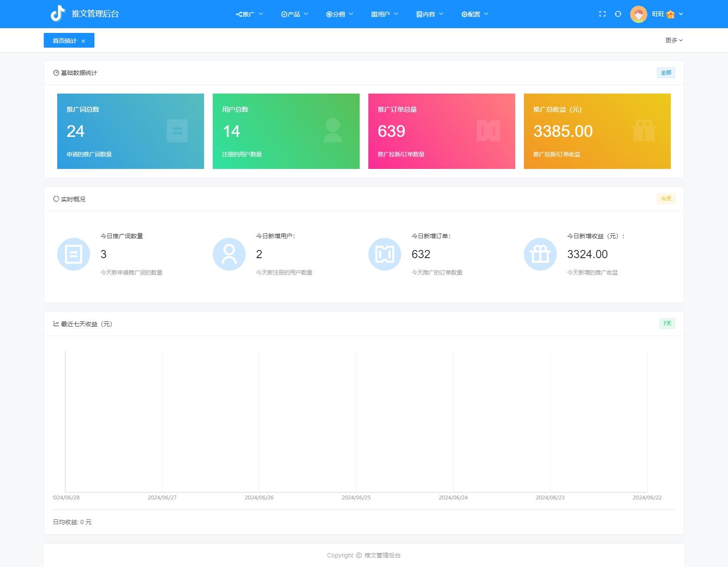Open the 用户 navigation menu
Viewport: 728px width, 567px height.
point(385,14)
